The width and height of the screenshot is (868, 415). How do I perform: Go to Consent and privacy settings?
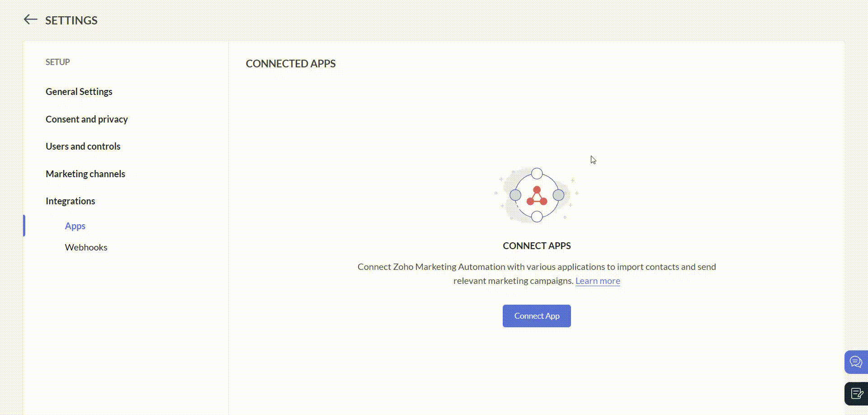coord(86,119)
